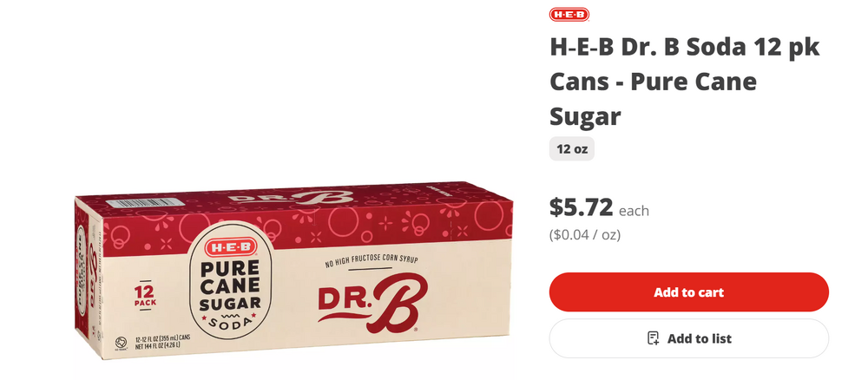The image size is (868, 380).
Task: Click the H-E-B brand logo above title
Action: click(x=569, y=15)
